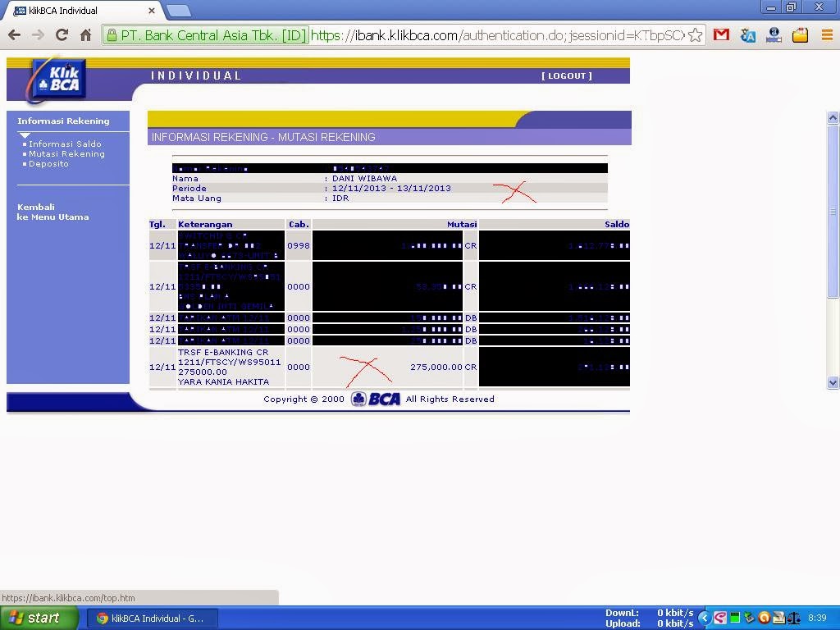The width and height of the screenshot is (840, 630).
Task: Click the green monitor tray icon
Action: [734, 619]
